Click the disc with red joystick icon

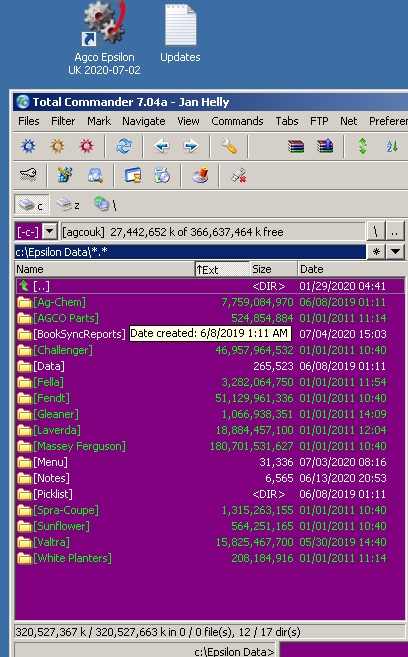[x=200, y=175]
